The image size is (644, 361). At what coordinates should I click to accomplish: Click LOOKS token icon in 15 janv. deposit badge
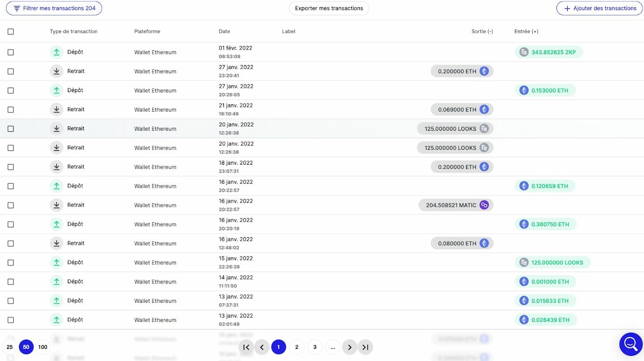coord(524,262)
